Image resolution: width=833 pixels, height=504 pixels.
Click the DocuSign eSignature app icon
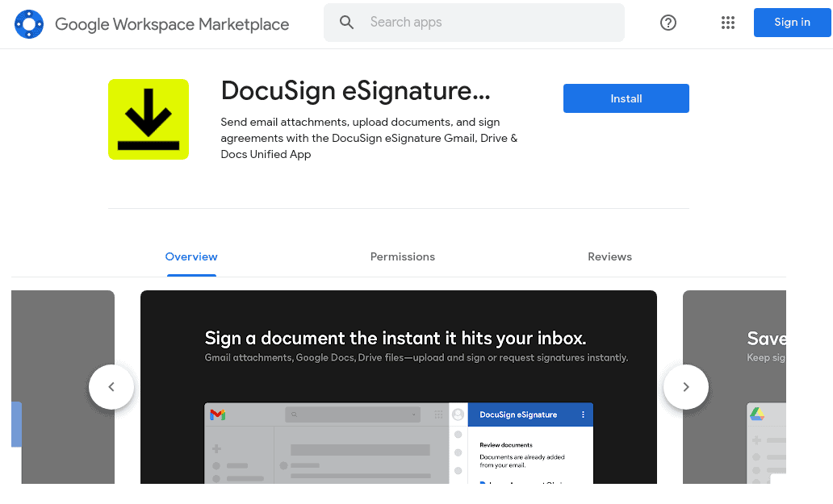(x=149, y=119)
